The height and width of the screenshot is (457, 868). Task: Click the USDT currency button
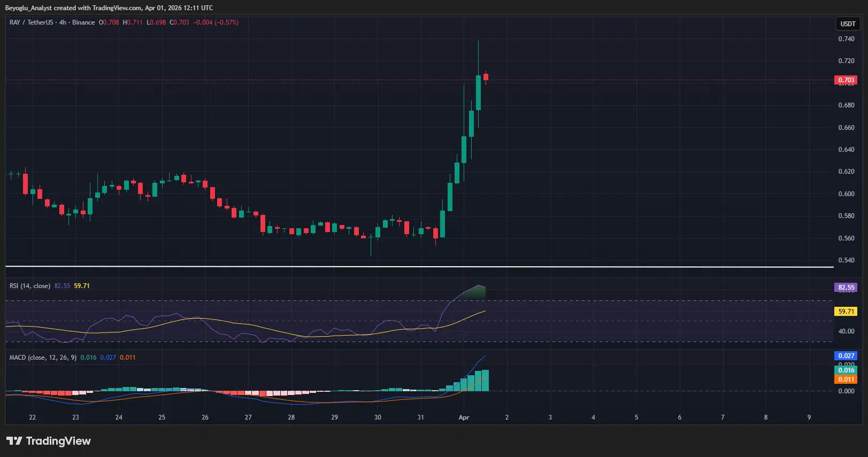pos(848,24)
